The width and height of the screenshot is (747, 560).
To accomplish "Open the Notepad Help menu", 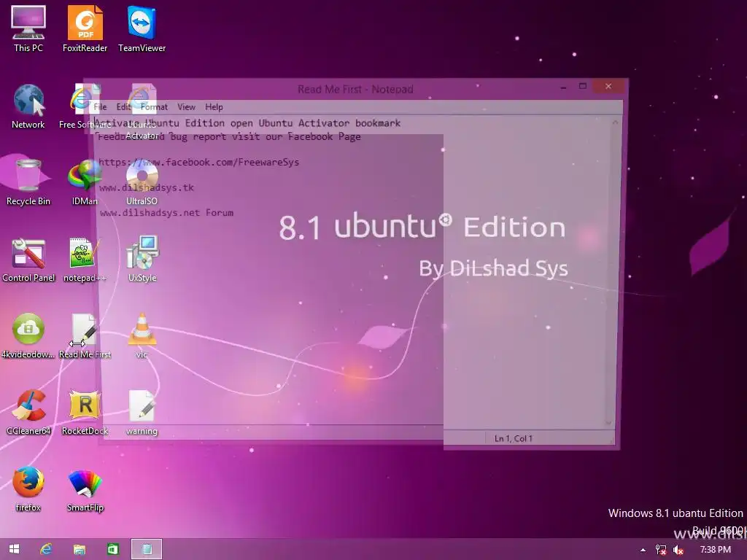I will point(214,106).
